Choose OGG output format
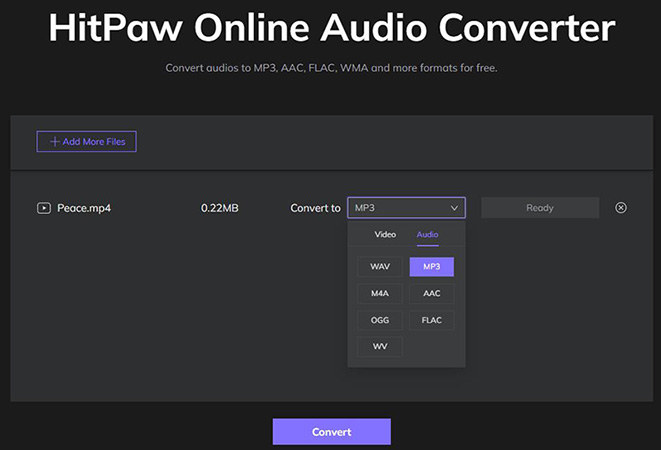 (380, 320)
